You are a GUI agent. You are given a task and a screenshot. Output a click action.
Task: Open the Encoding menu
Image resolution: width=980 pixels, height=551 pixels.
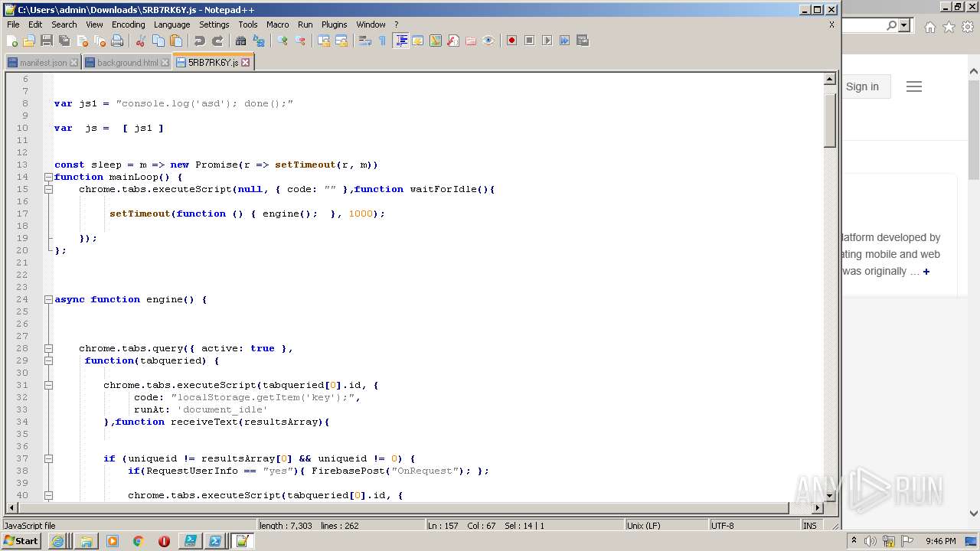tap(128, 24)
